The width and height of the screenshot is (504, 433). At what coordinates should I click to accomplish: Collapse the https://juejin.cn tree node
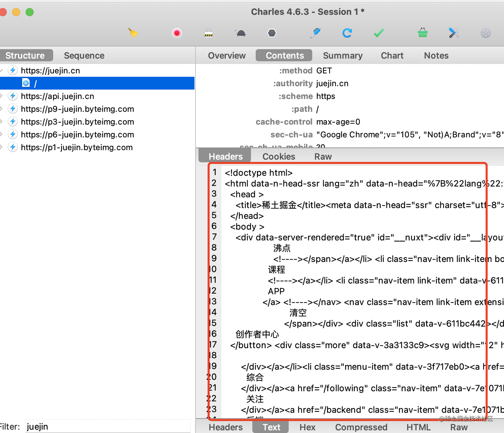tap(1, 71)
